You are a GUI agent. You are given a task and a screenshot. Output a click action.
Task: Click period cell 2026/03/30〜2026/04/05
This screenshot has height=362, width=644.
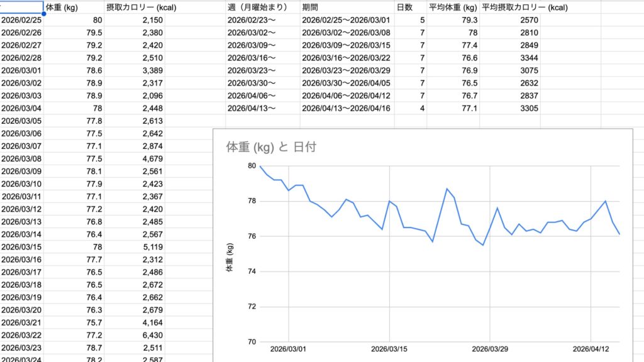pos(347,84)
